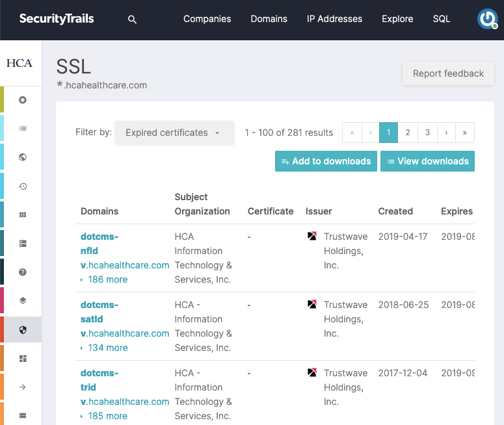Click created date 2019-04-17
Image resolution: width=504 pixels, height=425 pixels.
click(403, 237)
